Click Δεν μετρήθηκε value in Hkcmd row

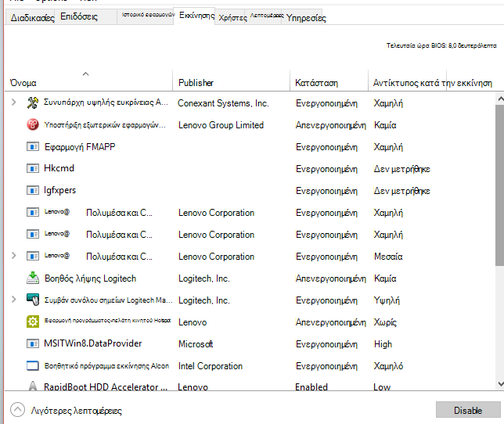click(401, 169)
